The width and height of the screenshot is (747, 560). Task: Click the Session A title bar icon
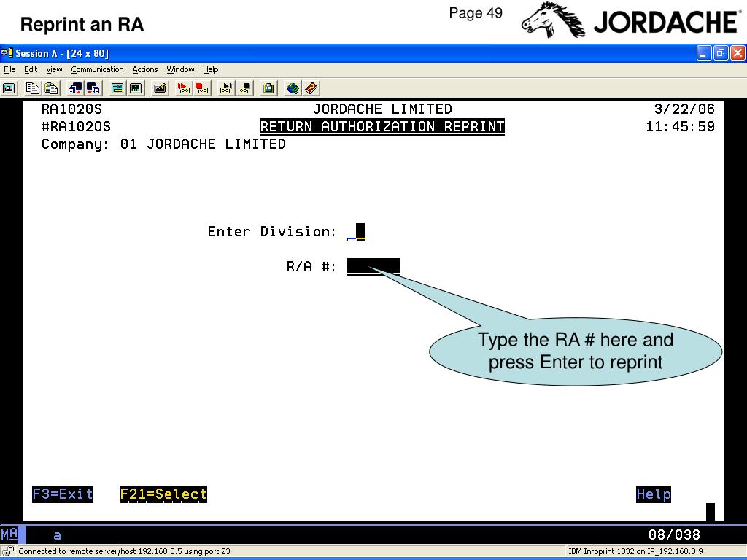tap(7, 52)
